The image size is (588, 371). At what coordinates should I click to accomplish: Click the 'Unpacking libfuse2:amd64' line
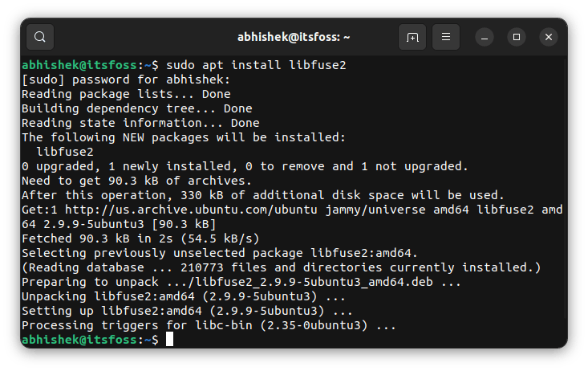[177, 296]
